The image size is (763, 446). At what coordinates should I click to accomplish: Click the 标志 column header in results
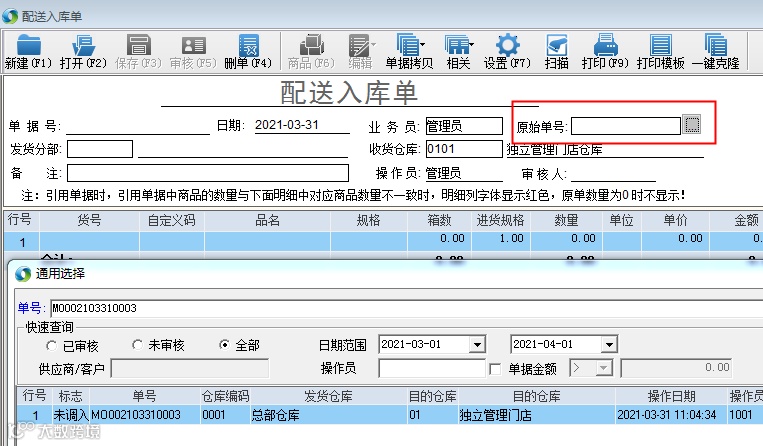tap(71, 396)
